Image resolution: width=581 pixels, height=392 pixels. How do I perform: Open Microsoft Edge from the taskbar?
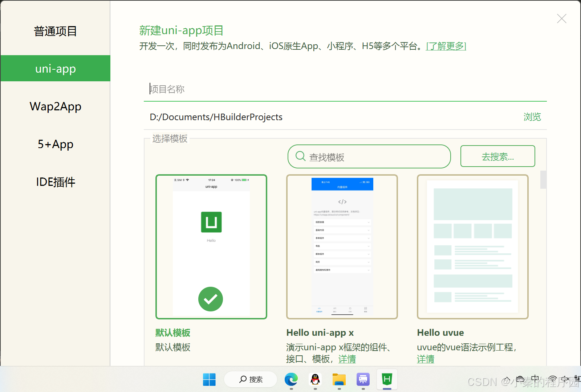pos(291,379)
